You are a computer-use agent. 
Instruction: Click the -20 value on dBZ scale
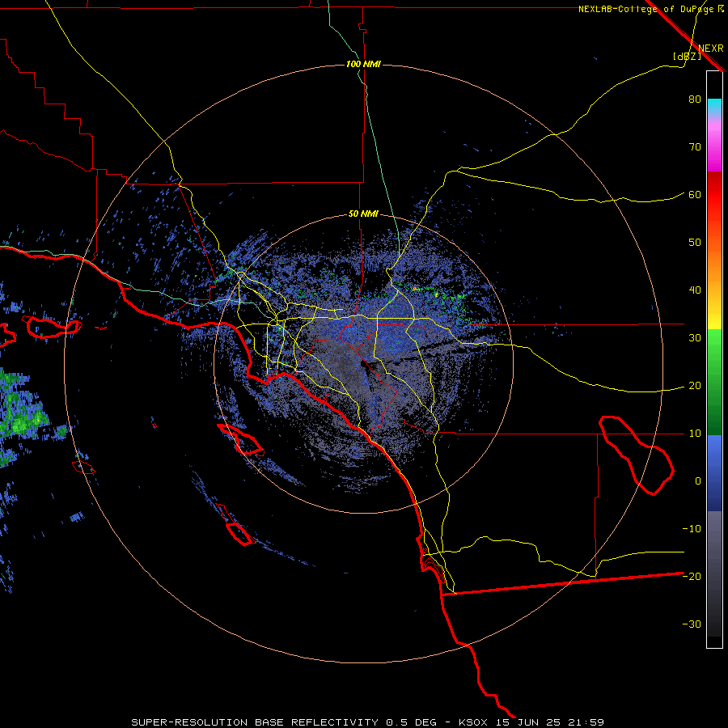pyautogui.click(x=692, y=577)
